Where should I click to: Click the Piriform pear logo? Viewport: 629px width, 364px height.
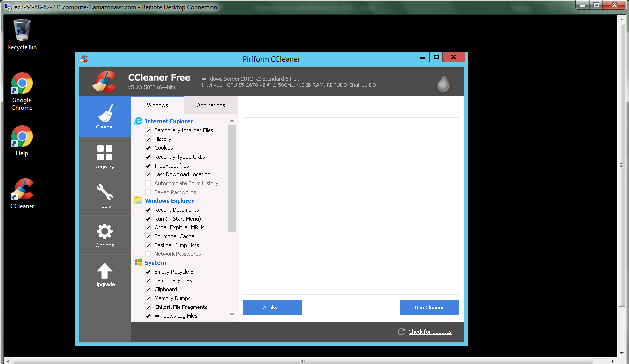pos(443,83)
